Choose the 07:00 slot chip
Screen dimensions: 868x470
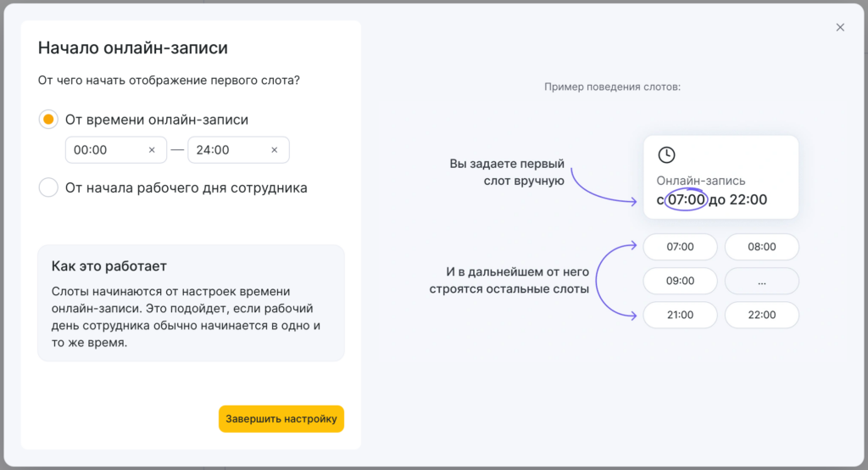[680, 247]
